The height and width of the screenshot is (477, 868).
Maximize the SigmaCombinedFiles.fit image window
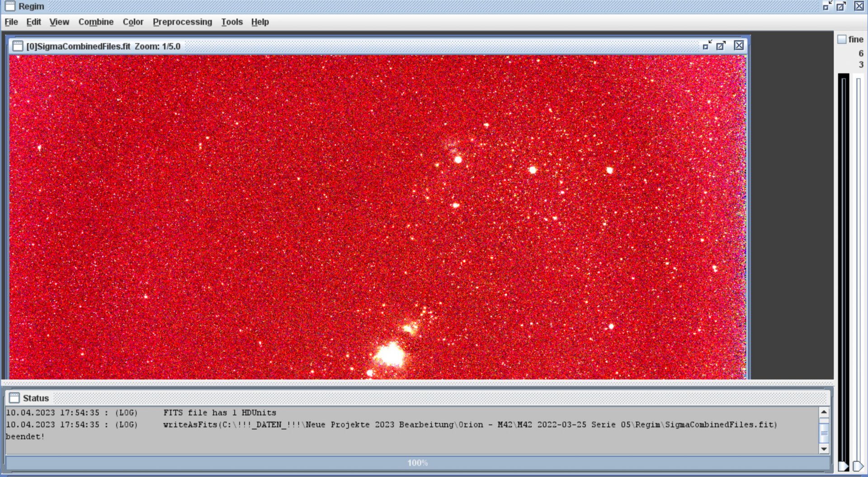pyautogui.click(x=721, y=45)
